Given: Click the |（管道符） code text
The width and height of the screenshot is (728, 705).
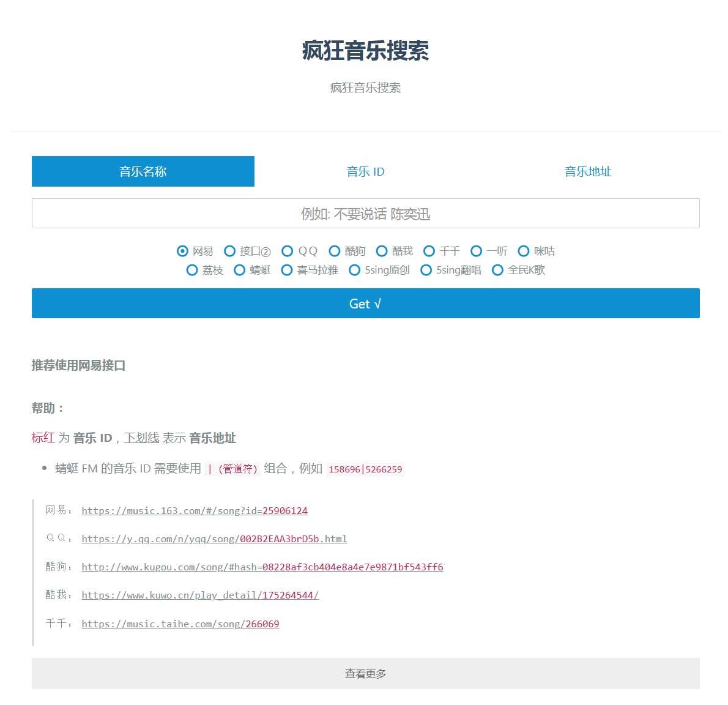Looking at the screenshot, I should (x=232, y=469).
